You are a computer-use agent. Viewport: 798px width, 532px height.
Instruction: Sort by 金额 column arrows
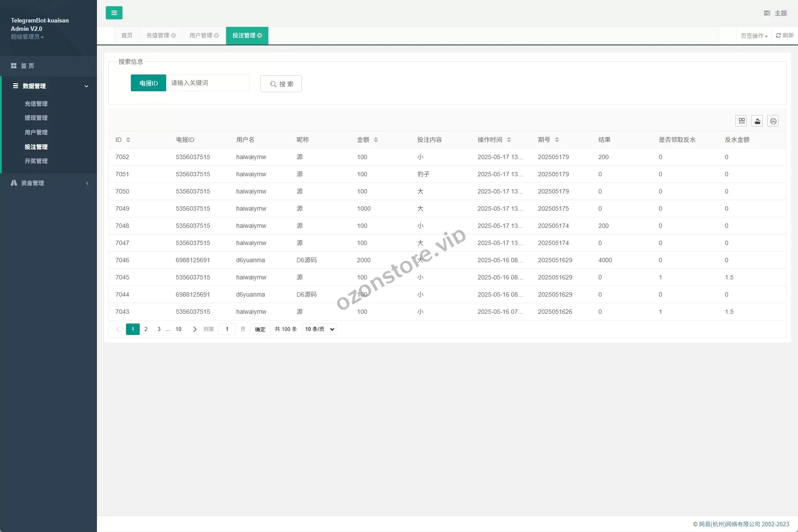pyautogui.click(x=376, y=140)
